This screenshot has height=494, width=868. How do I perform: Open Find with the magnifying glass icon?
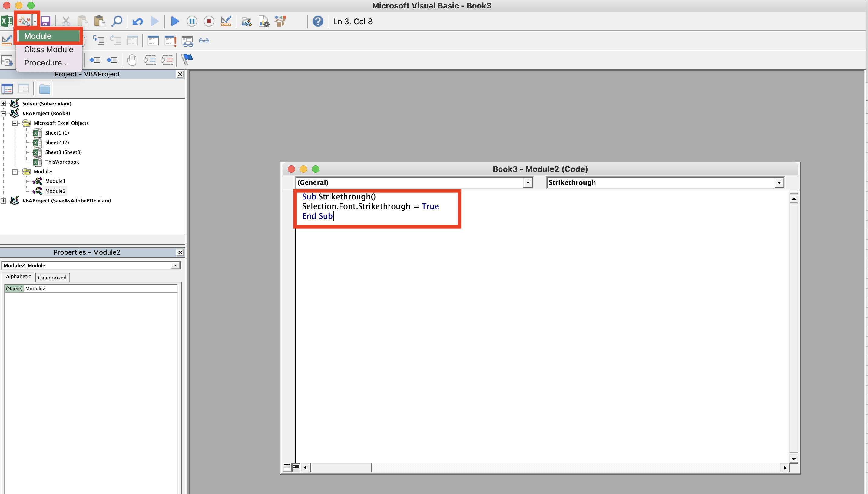pos(117,22)
